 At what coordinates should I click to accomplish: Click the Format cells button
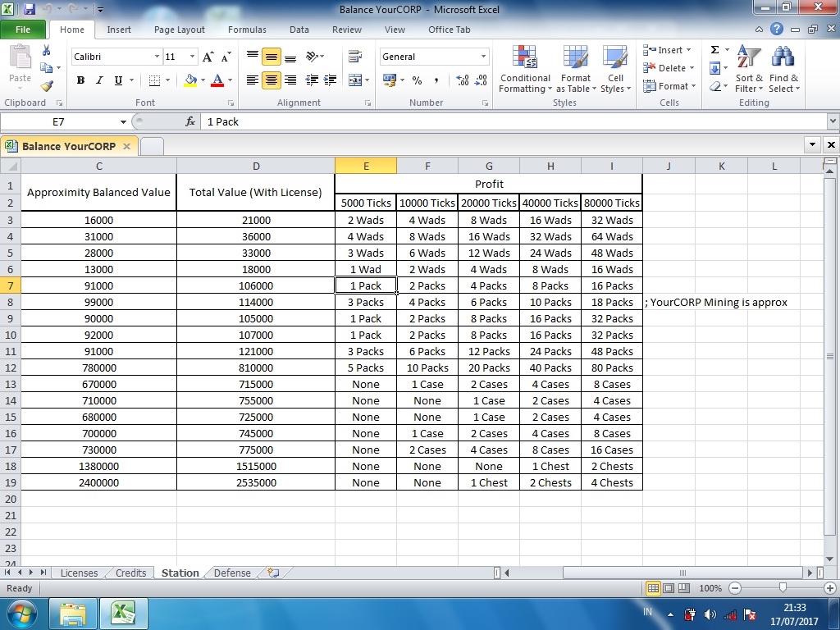(x=669, y=85)
